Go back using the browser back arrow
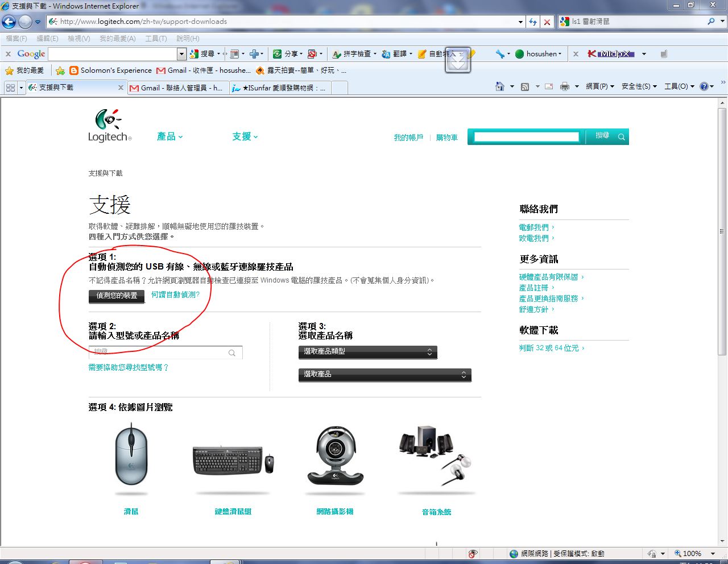This screenshot has width=728, height=564. tap(9, 22)
